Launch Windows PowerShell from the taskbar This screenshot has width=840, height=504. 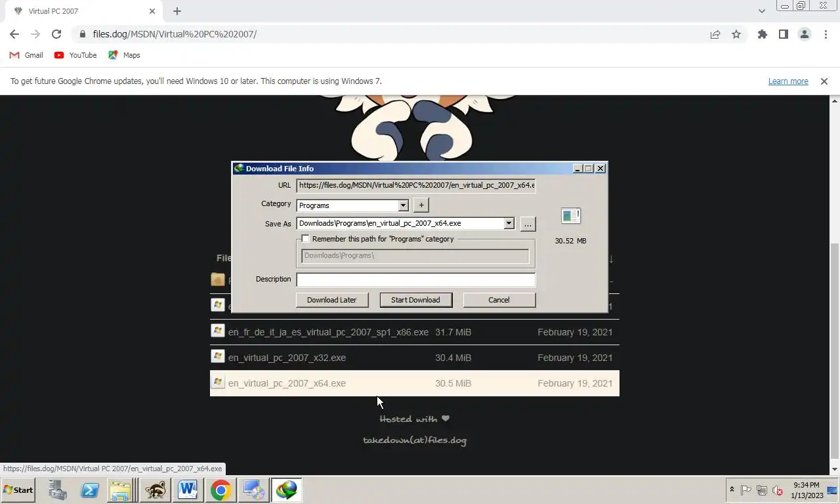89,490
